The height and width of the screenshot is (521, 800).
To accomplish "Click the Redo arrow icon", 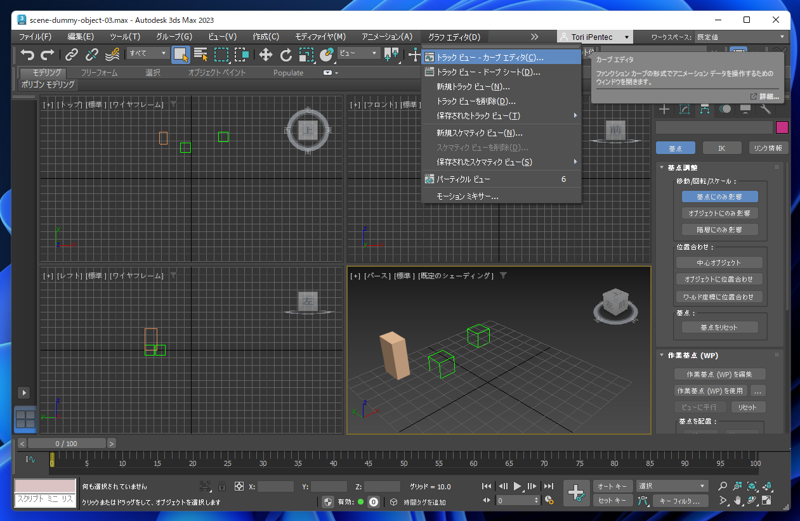I will (x=47, y=54).
